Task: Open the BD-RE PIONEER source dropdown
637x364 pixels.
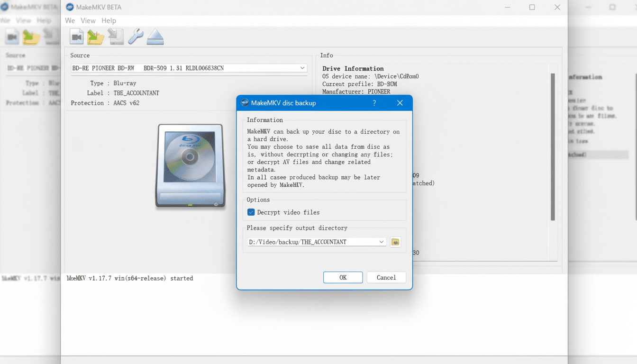Action: [302, 68]
